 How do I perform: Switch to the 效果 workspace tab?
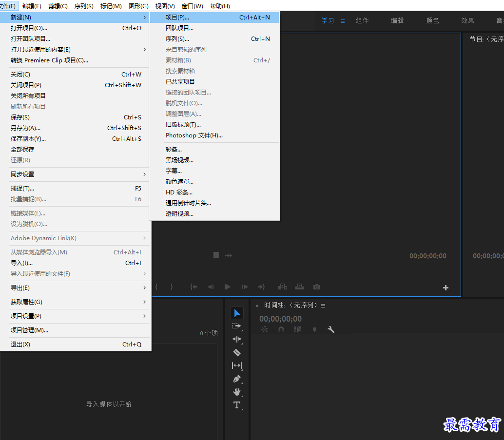(467, 20)
